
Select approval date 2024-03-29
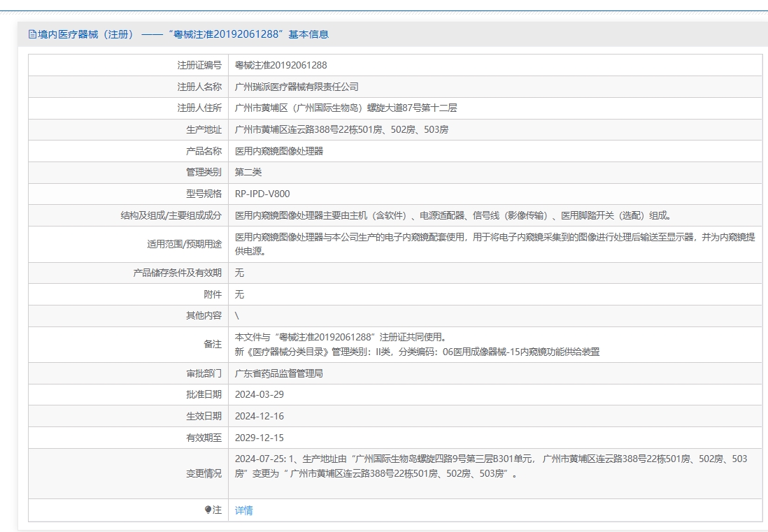(259, 394)
